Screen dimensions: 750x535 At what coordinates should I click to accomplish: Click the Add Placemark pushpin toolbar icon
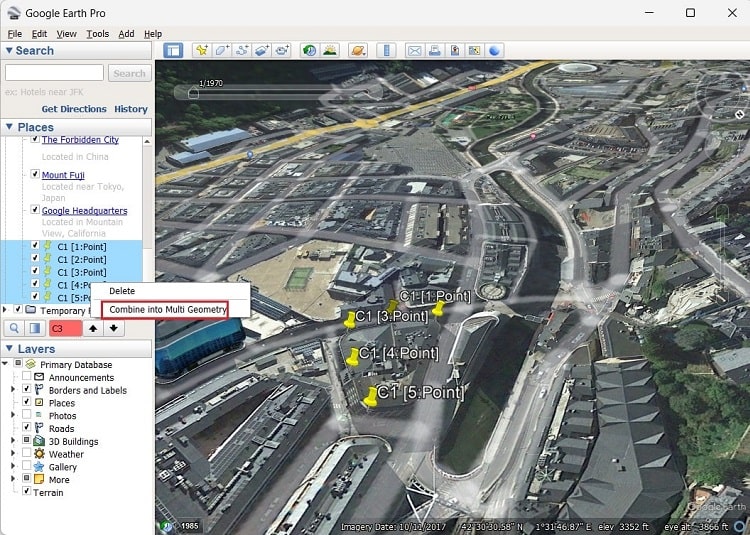pos(201,50)
